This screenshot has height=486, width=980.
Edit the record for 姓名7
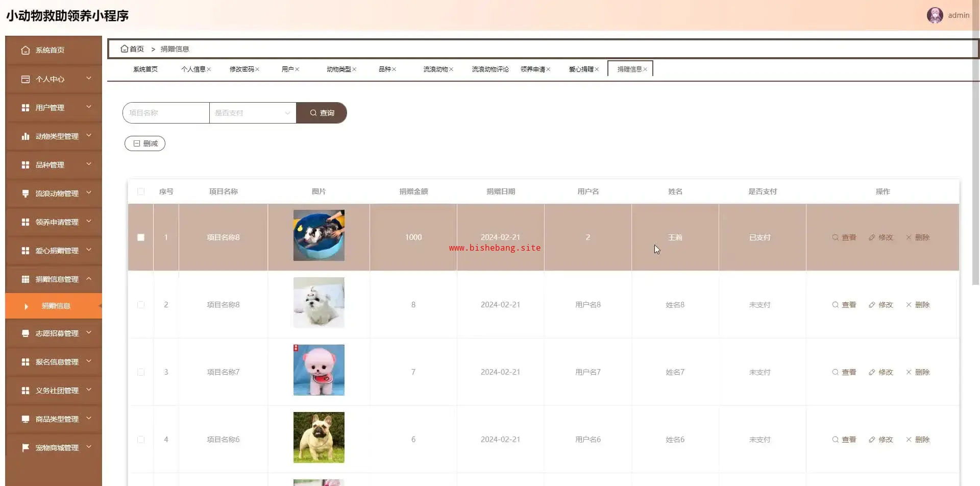click(881, 372)
